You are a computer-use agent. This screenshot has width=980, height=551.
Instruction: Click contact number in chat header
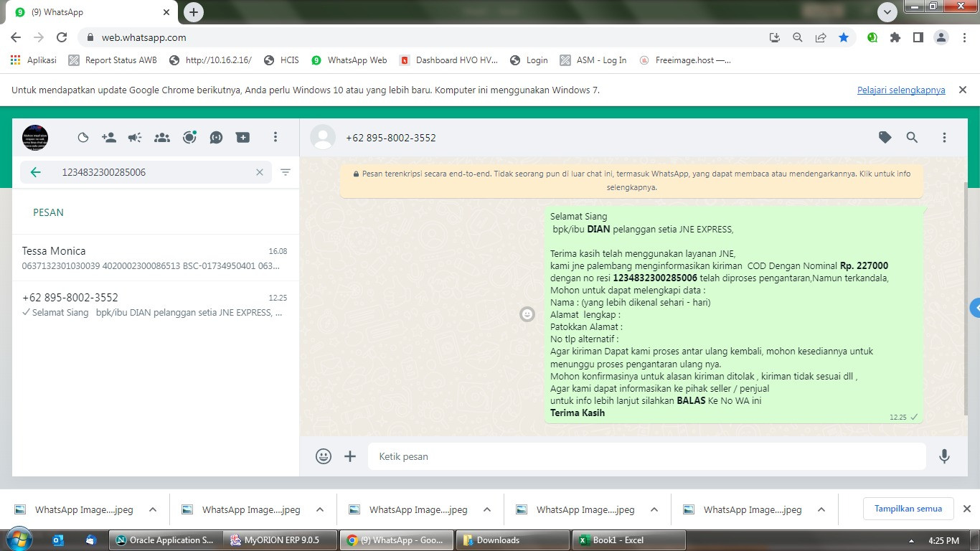391,138
